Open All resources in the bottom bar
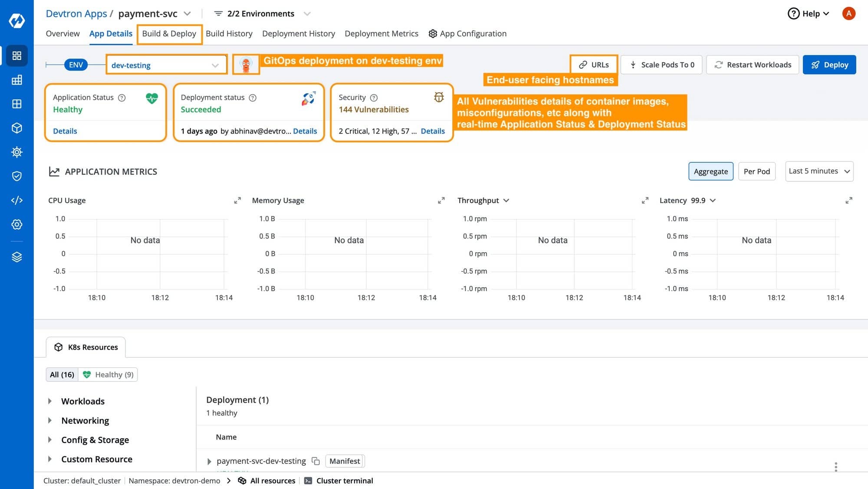868x489 pixels. click(x=267, y=481)
